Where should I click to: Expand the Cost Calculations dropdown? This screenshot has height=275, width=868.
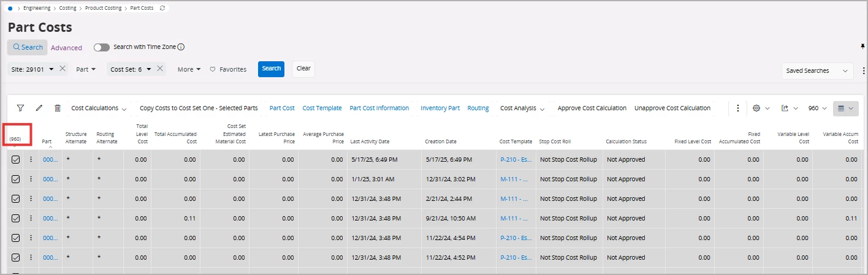click(99, 108)
